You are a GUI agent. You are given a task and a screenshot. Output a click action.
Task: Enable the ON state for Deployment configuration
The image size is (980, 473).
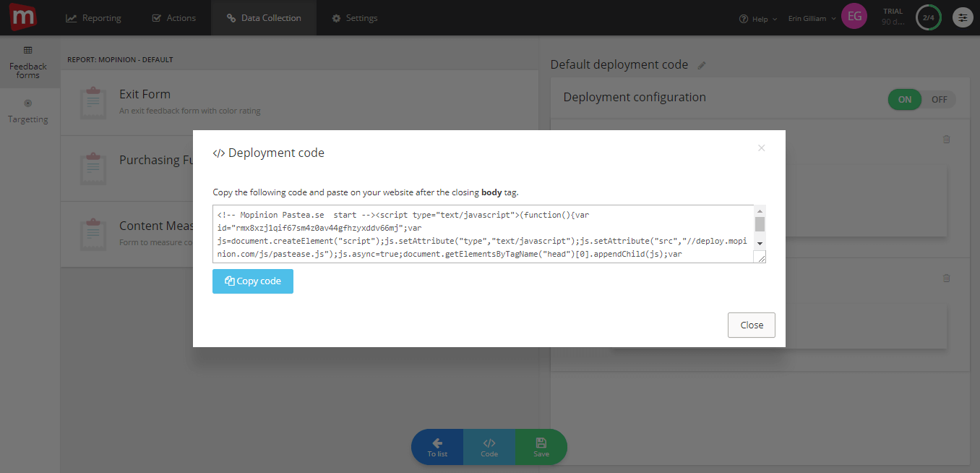904,99
